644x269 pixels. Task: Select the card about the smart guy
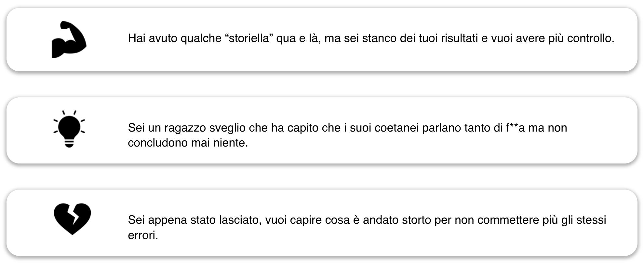322,130
